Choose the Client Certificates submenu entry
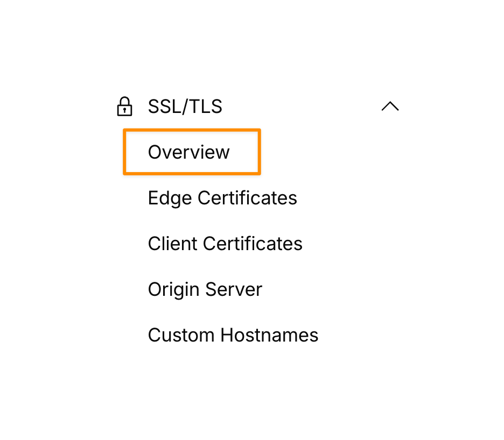 coord(225,244)
